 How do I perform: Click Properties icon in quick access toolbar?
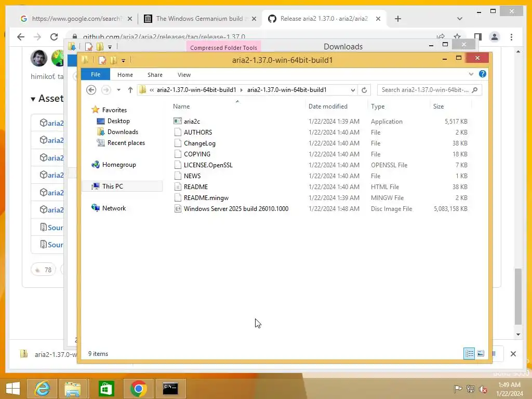[102, 60]
